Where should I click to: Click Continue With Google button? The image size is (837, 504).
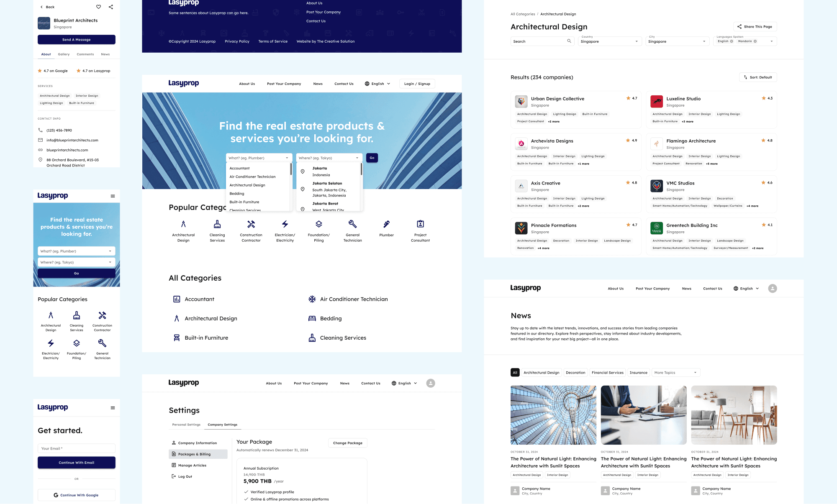tap(77, 495)
